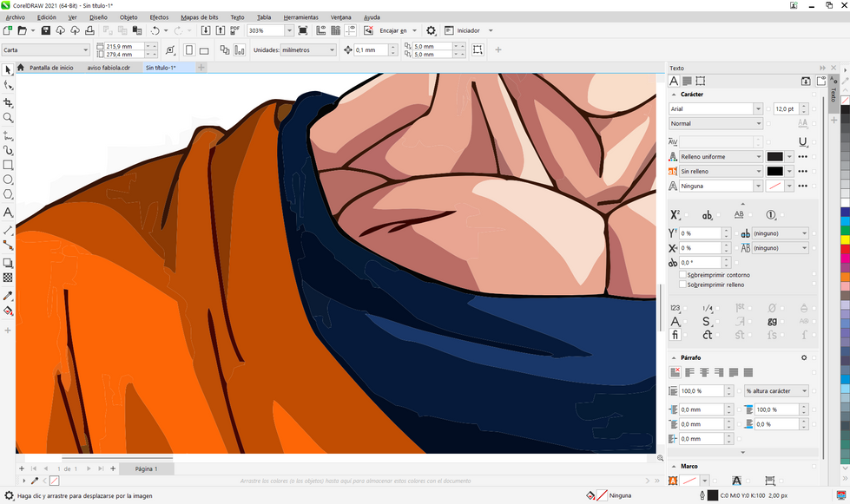Save the document with the disk icon

(45, 31)
